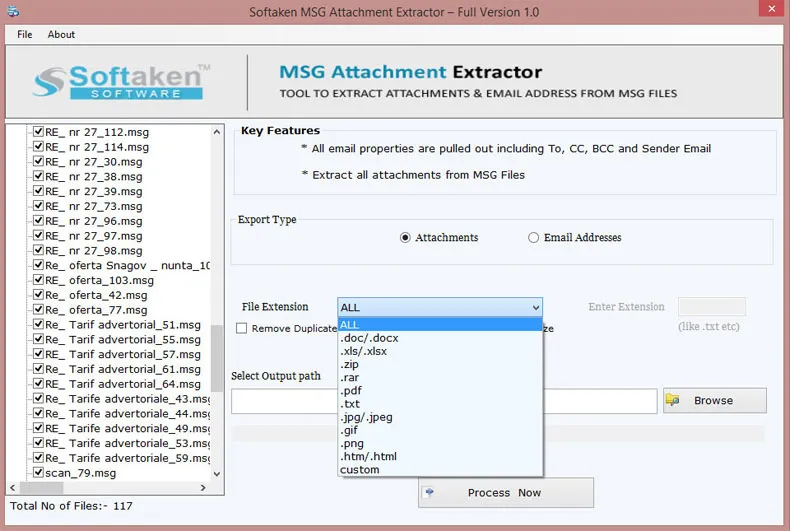790x531 pixels.
Task: Choose .txt extension option
Action: click(440, 404)
